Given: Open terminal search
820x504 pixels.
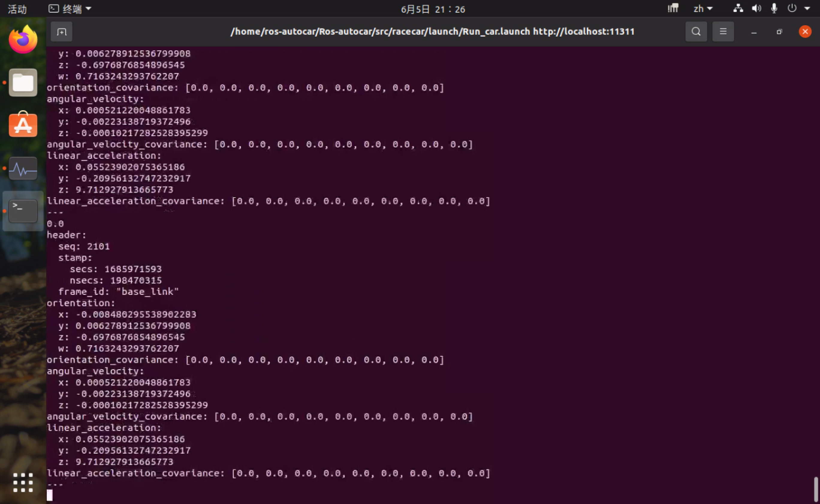Looking at the screenshot, I should [696, 32].
